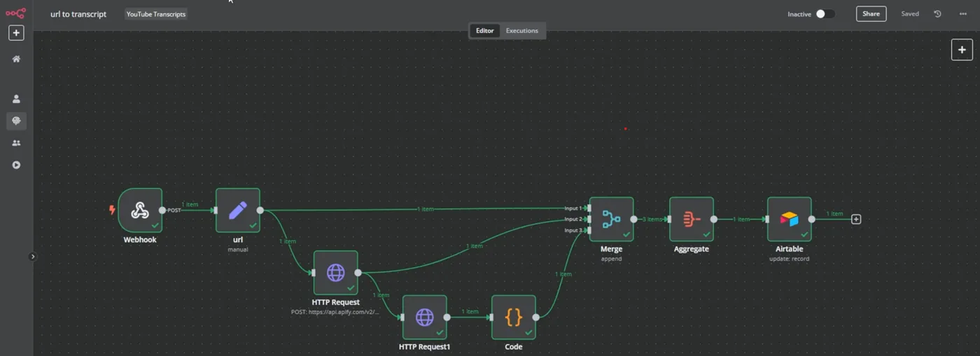Screen dimensions: 980x356
Task: Click the n8n logo icon
Action: coord(15,13)
